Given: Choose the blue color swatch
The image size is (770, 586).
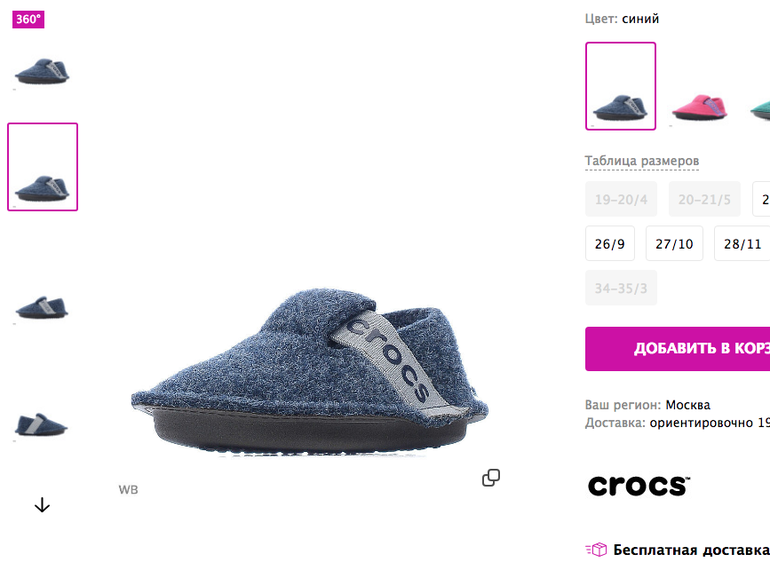Looking at the screenshot, I should pos(621,86).
